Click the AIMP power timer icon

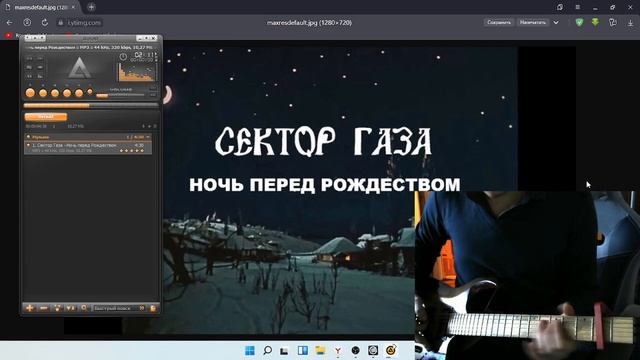tap(123, 57)
